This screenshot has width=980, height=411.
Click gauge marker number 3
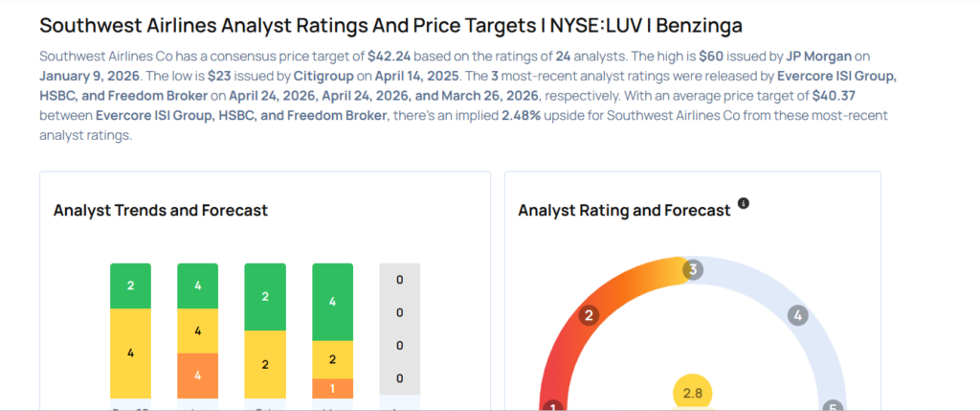(692, 270)
